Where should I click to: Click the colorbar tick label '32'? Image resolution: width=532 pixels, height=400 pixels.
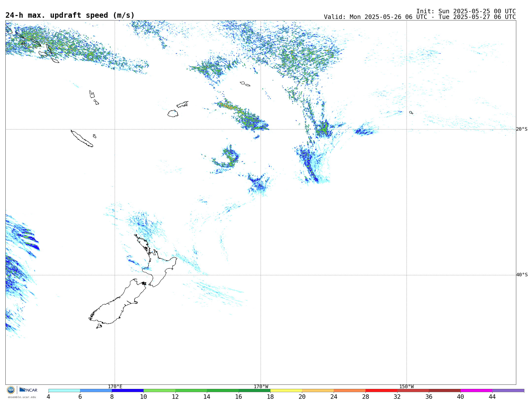click(397, 397)
